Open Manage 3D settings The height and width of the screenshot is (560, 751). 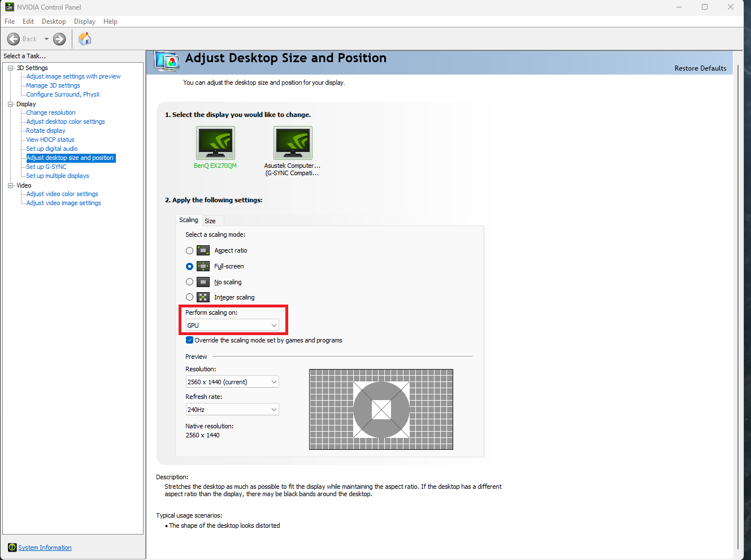53,85
